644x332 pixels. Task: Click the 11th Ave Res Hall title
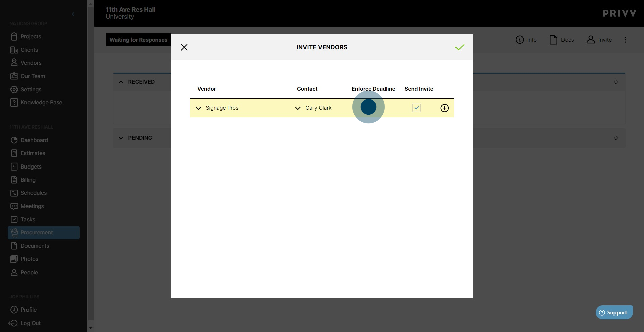tap(130, 10)
